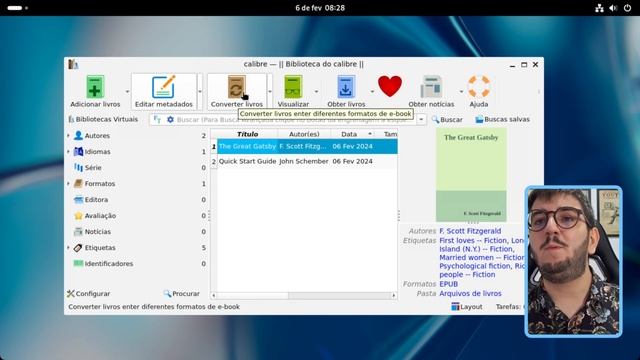Viewport: 640px width, 360px height.
Task: Click the Avaliação star icon
Action: [78, 216]
